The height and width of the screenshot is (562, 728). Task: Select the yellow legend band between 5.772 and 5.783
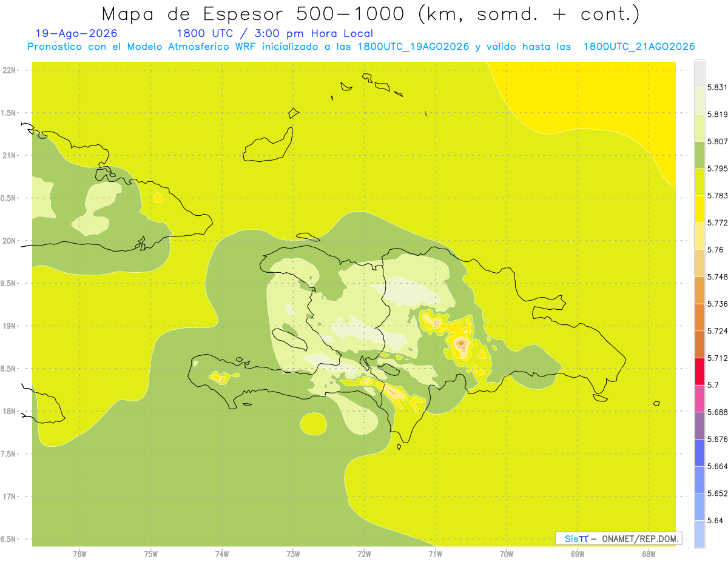point(699,209)
